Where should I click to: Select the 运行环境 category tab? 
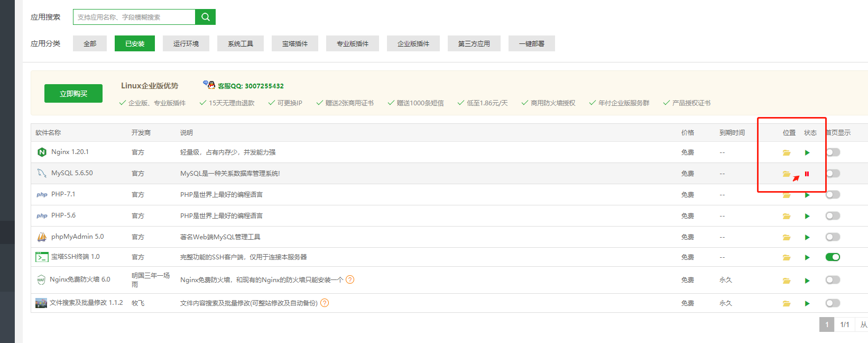186,43
